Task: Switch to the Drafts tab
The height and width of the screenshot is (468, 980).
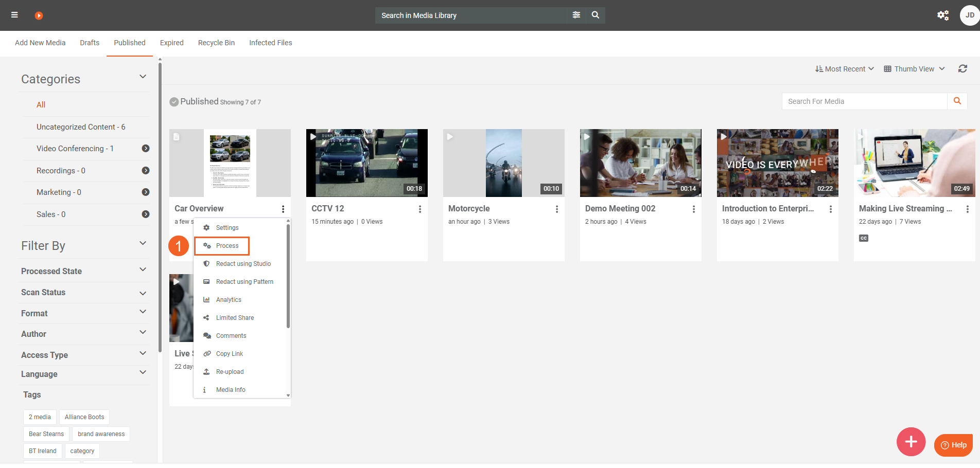Action: 90,43
